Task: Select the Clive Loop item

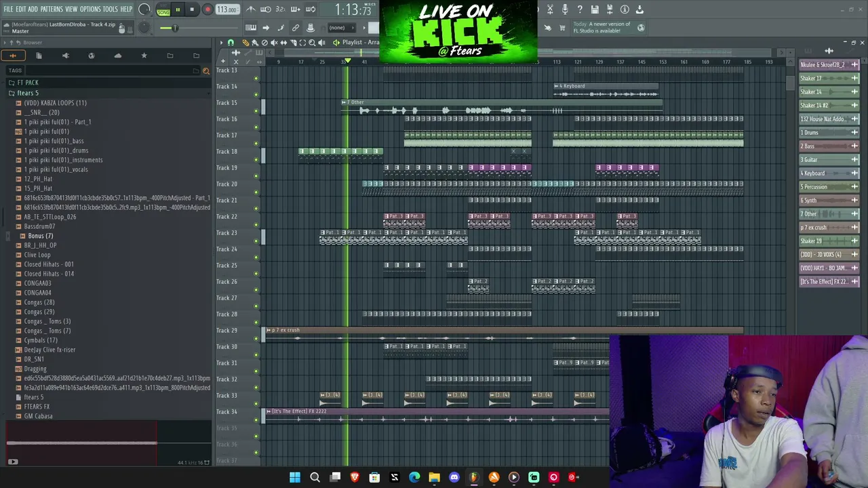Action: tap(37, 255)
